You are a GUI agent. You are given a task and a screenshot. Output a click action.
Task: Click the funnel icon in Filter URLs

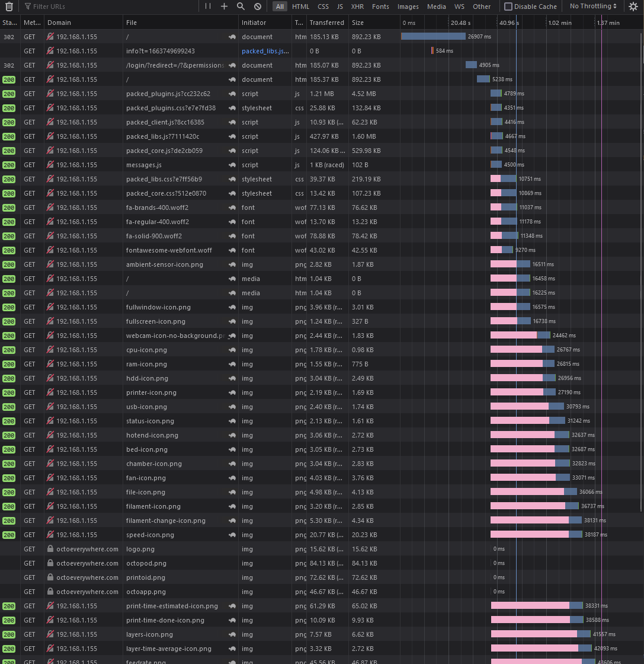(x=28, y=6)
